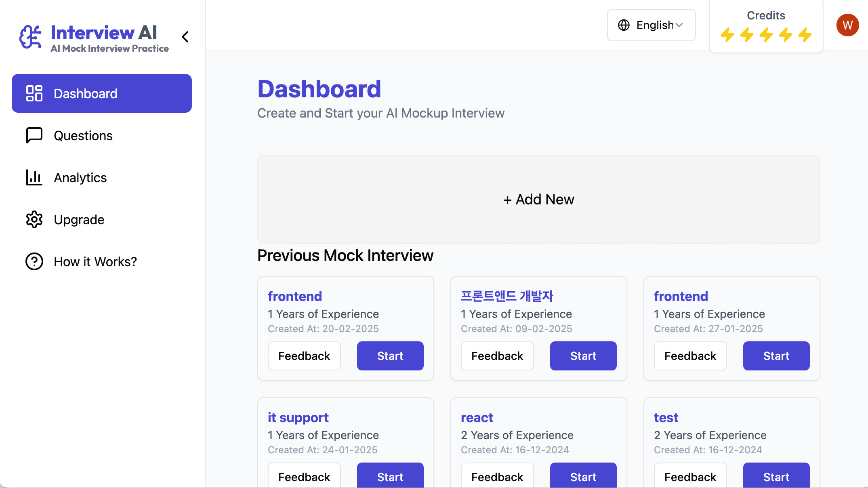Click the Dashboard grid icon in the sidebar

34,93
